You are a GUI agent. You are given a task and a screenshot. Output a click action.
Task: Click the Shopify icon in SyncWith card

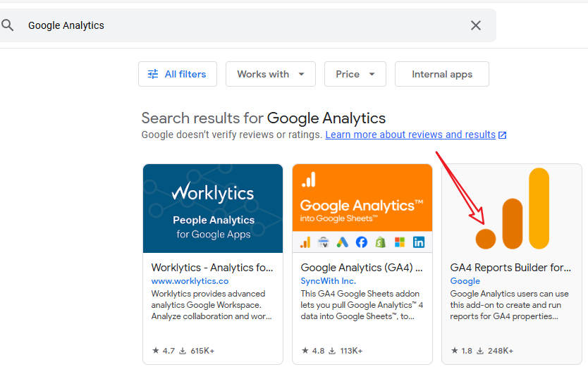point(381,242)
